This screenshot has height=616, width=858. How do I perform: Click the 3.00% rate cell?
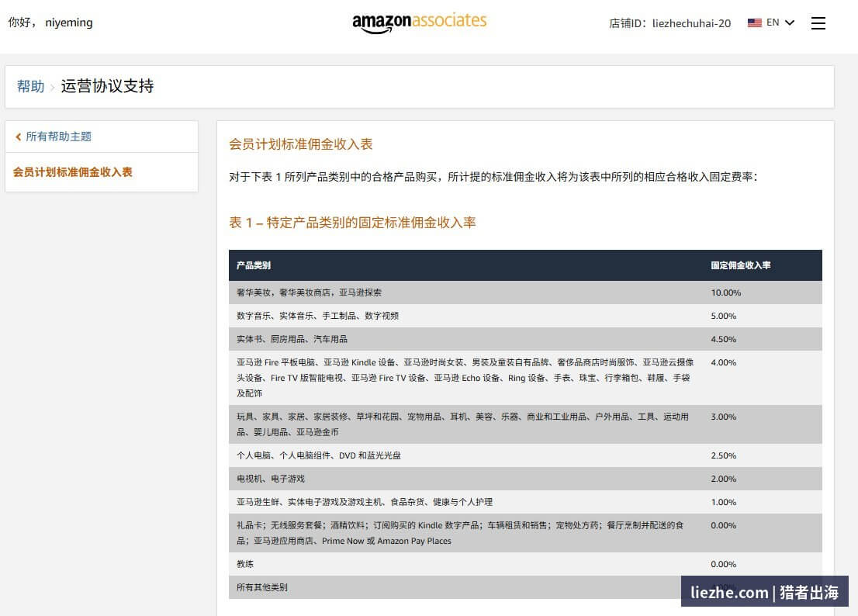[723, 417]
